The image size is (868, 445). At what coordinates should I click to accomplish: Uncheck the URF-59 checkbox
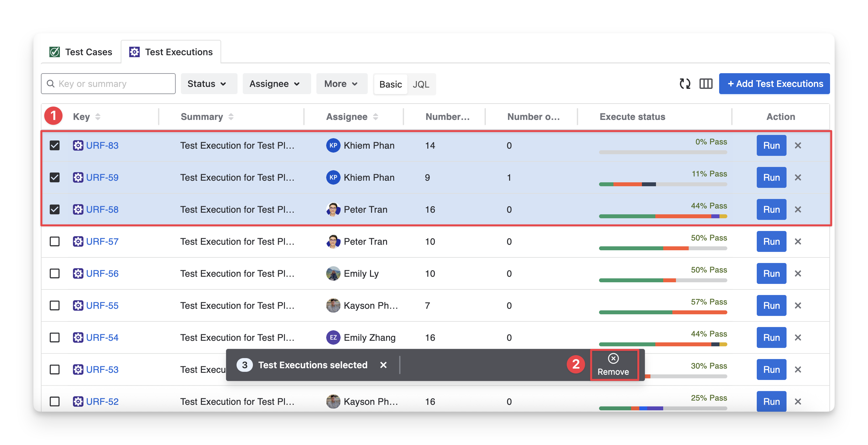pos(55,177)
